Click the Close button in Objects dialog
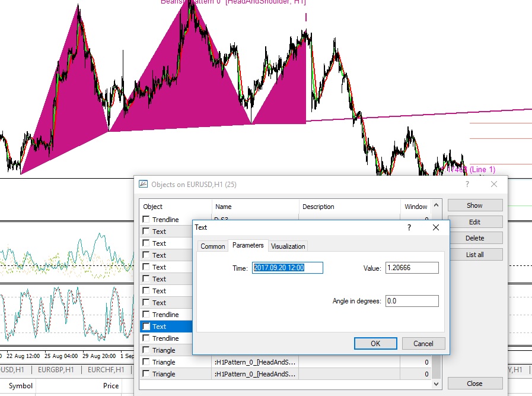The image size is (532, 396). 475,384
